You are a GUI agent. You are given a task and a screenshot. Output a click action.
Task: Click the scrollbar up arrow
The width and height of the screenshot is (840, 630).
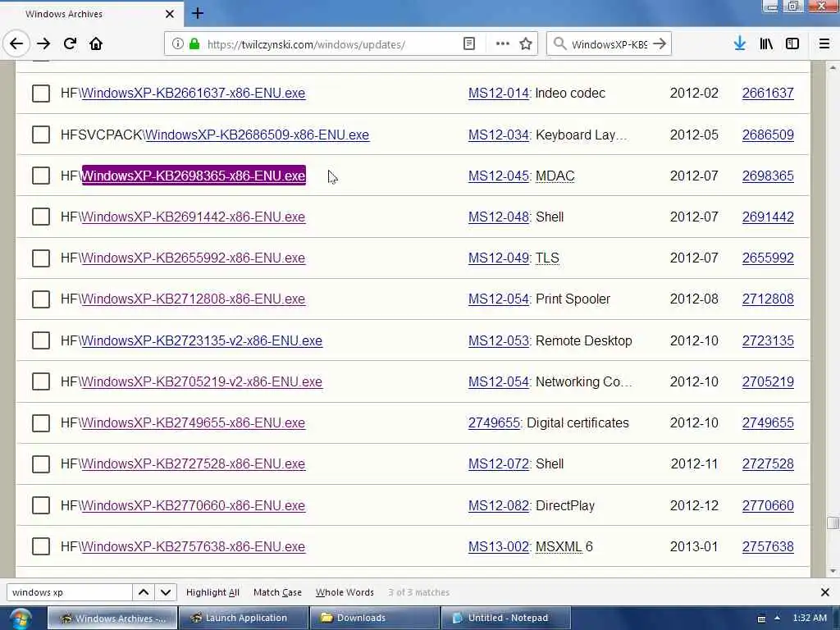tap(832, 68)
